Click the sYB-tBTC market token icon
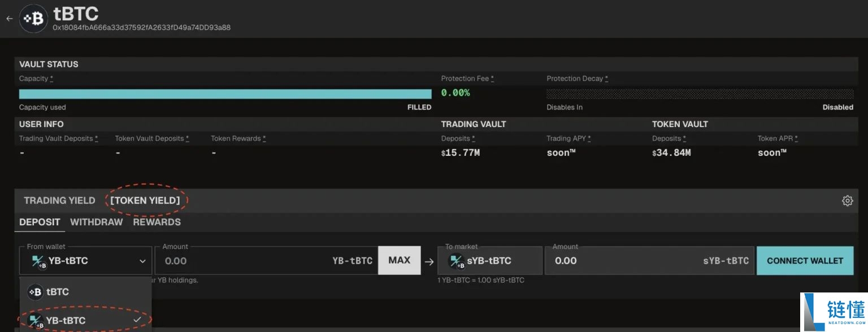The image size is (868, 332). [x=456, y=261]
